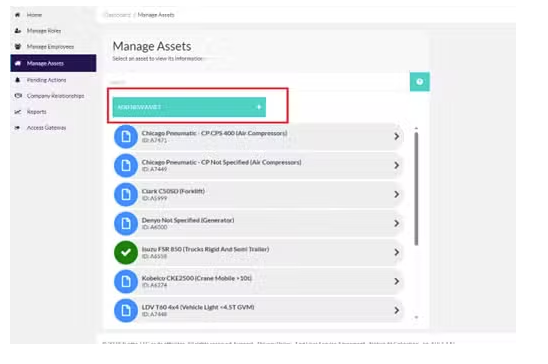
Task: Select the document icon beside Clark C50SD Forklift
Action: (126, 195)
